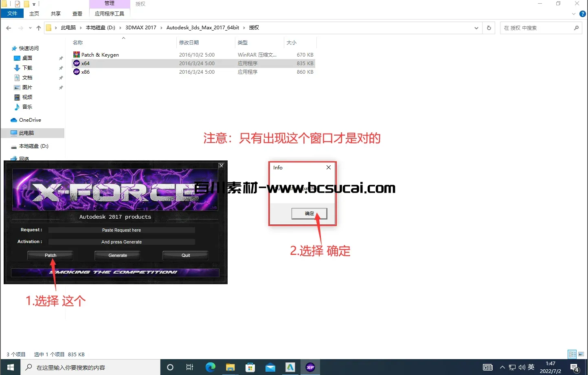Close the Info dialog with X

coord(329,167)
